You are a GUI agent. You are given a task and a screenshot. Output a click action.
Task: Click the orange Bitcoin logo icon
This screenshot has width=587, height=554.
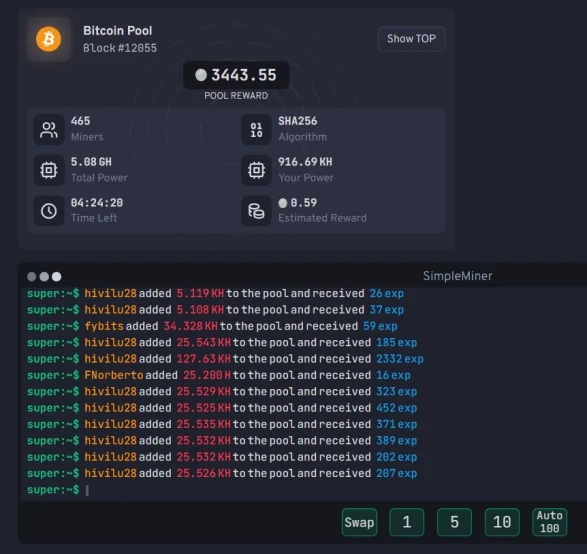(49, 39)
